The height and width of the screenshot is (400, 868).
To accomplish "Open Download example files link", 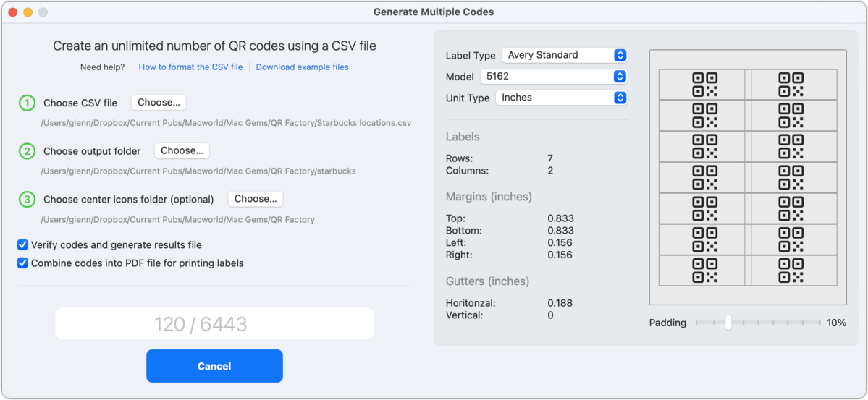I will (x=303, y=67).
